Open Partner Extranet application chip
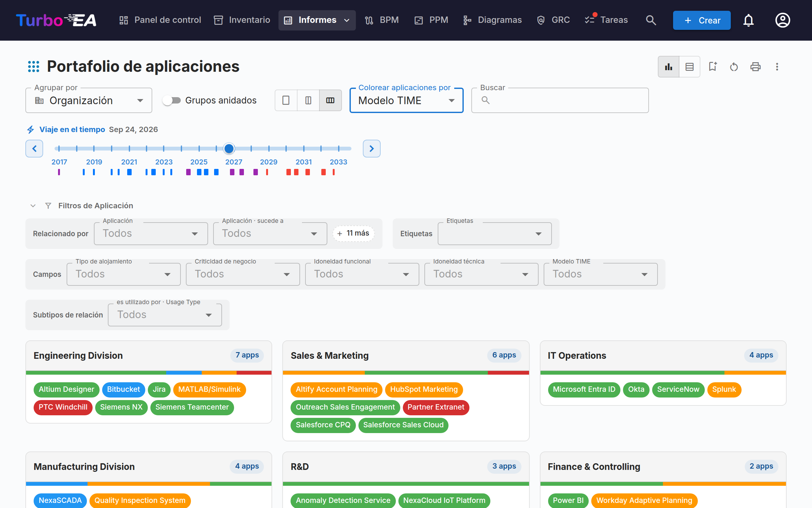Viewport: 812px width, 508px height. click(x=436, y=407)
